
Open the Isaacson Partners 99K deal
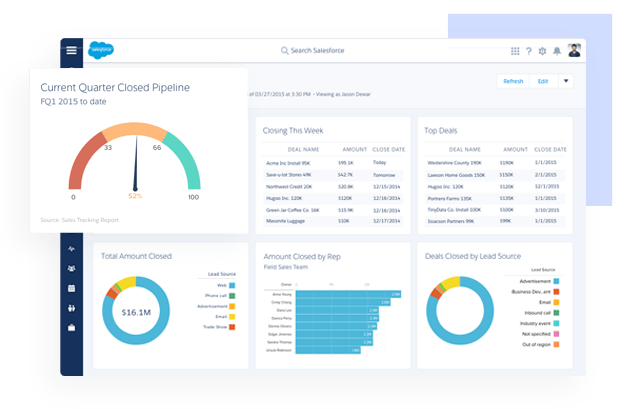tap(451, 221)
